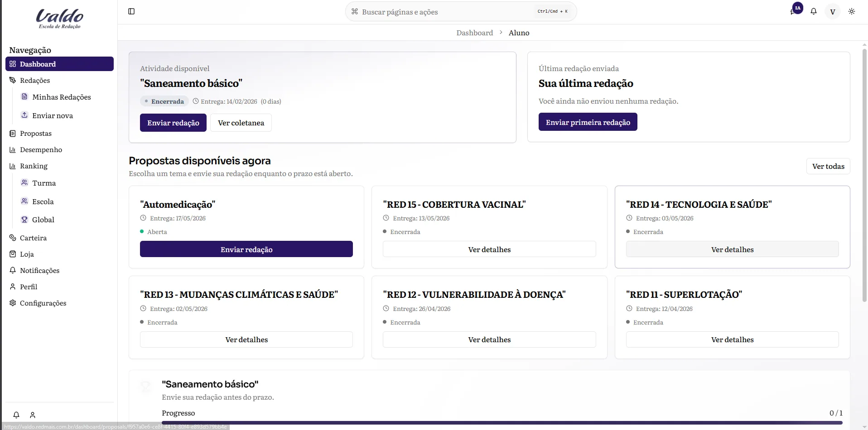Image resolution: width=868 pixels, height=430 pixels.
Task: Toggle the light/dark theme sun icon
Action: pyautogui.click(x=852, y=11)
